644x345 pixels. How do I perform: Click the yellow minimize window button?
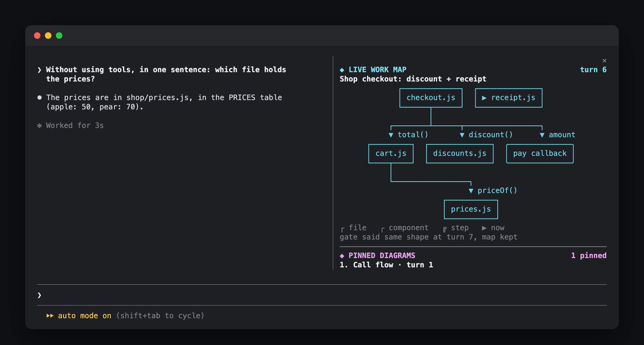(48, 36)
